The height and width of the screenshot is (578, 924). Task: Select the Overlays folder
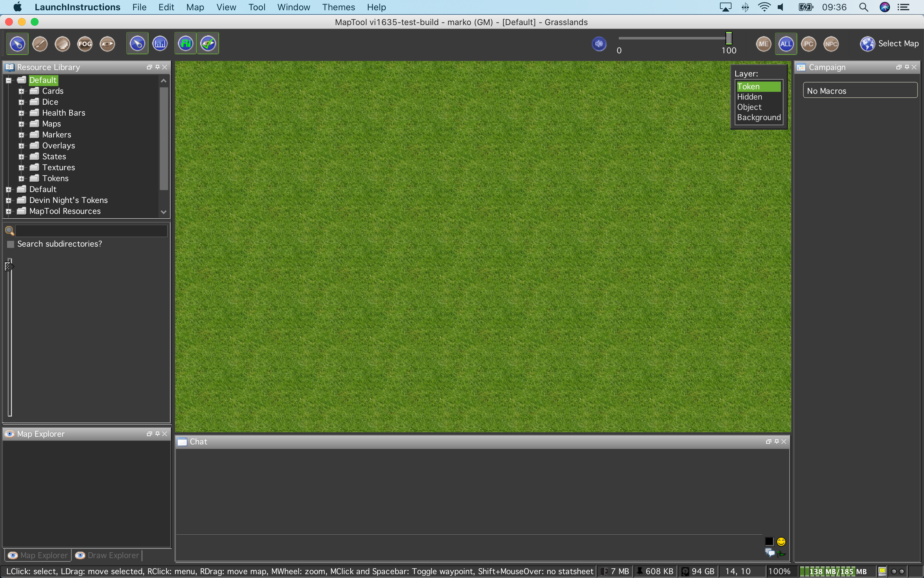(58, 146)
